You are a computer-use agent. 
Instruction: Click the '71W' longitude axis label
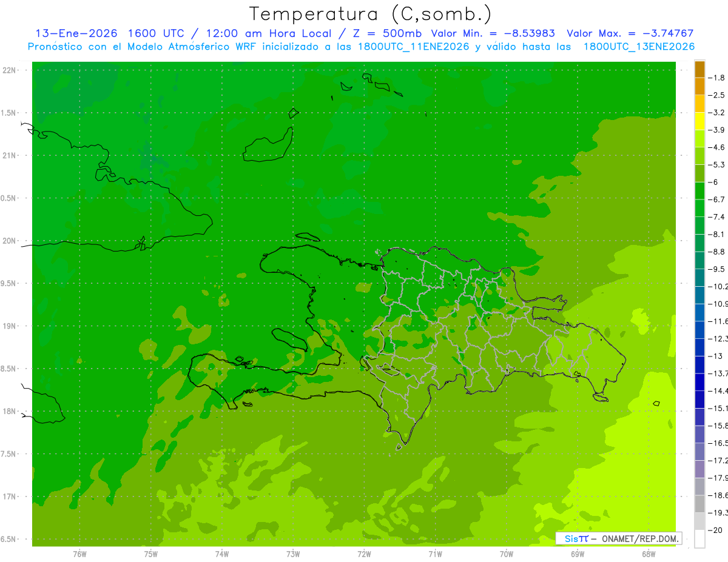pos(435,554)
